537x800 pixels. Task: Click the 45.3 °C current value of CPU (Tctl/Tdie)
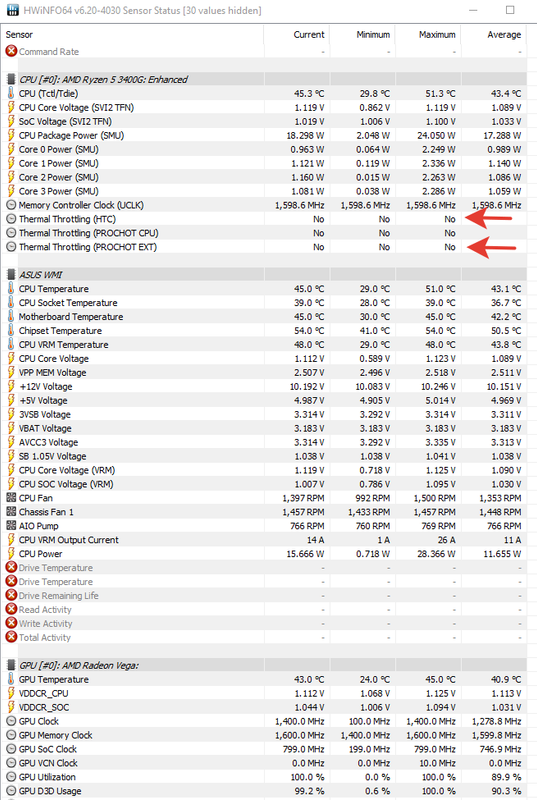pyautogui.click(x=309, y=93)
